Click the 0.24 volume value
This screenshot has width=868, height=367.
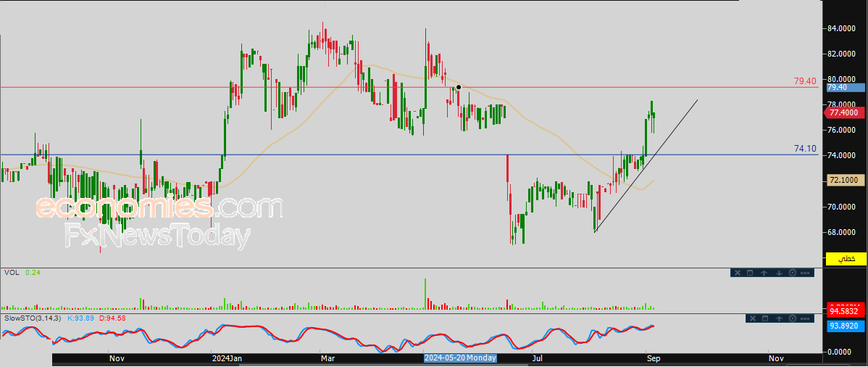point(33,272)
